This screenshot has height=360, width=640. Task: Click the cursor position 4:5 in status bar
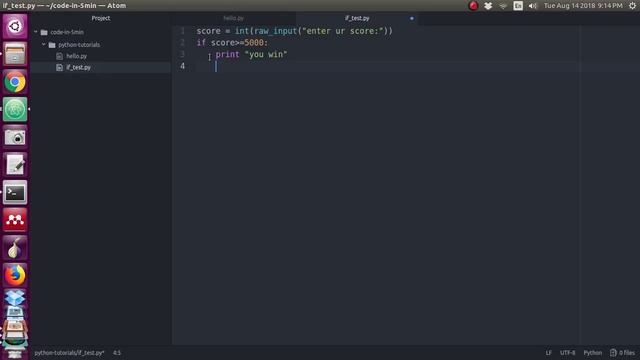(117, 353)
